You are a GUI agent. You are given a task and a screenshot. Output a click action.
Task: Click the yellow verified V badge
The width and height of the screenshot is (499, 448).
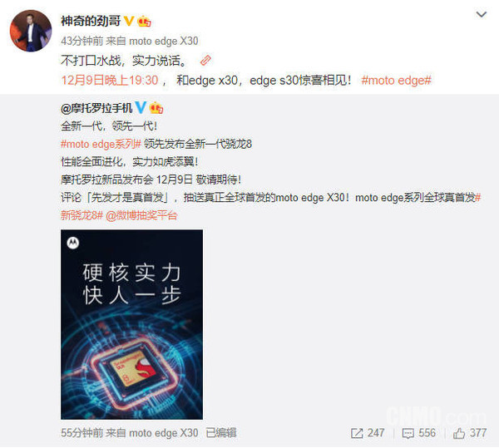coord(129,22)
